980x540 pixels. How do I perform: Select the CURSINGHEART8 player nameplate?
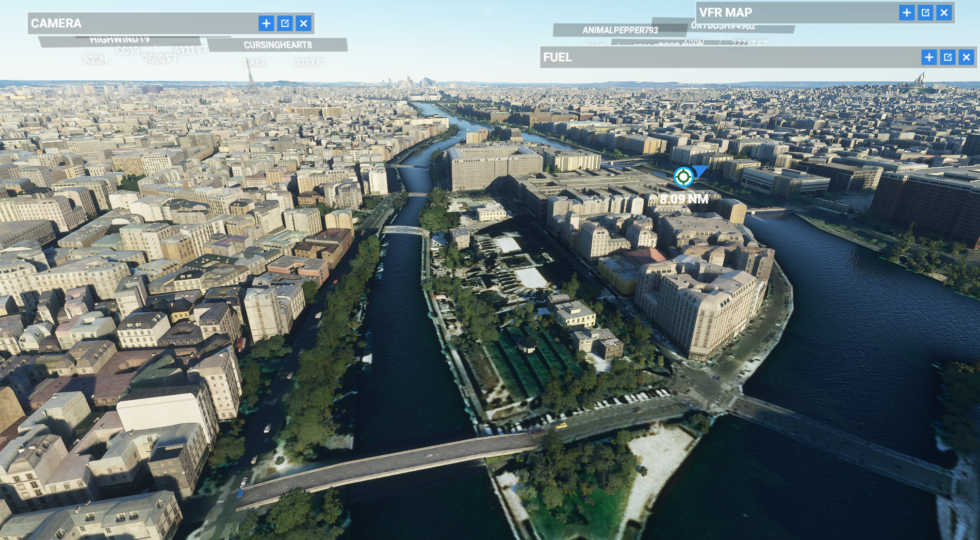[x=277, y=45]
